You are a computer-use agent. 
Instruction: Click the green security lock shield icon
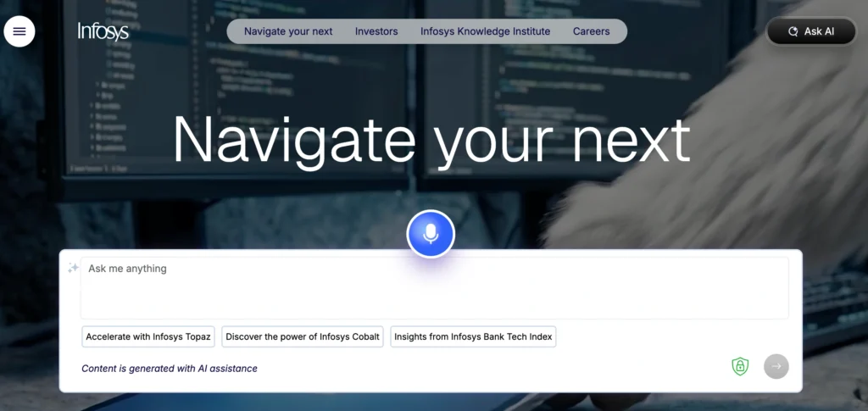coord(740,366)
